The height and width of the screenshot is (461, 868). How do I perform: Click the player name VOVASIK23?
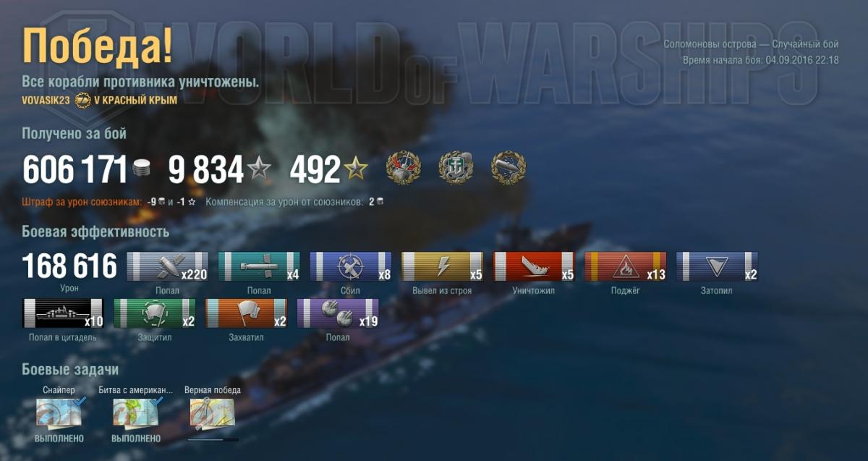(46, 101)
